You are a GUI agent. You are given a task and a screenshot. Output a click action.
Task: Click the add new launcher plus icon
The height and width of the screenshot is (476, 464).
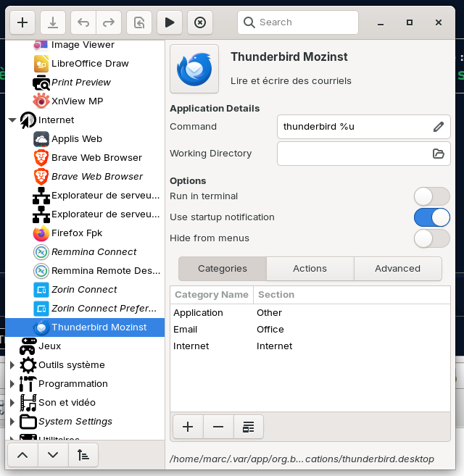click(22, 22)
